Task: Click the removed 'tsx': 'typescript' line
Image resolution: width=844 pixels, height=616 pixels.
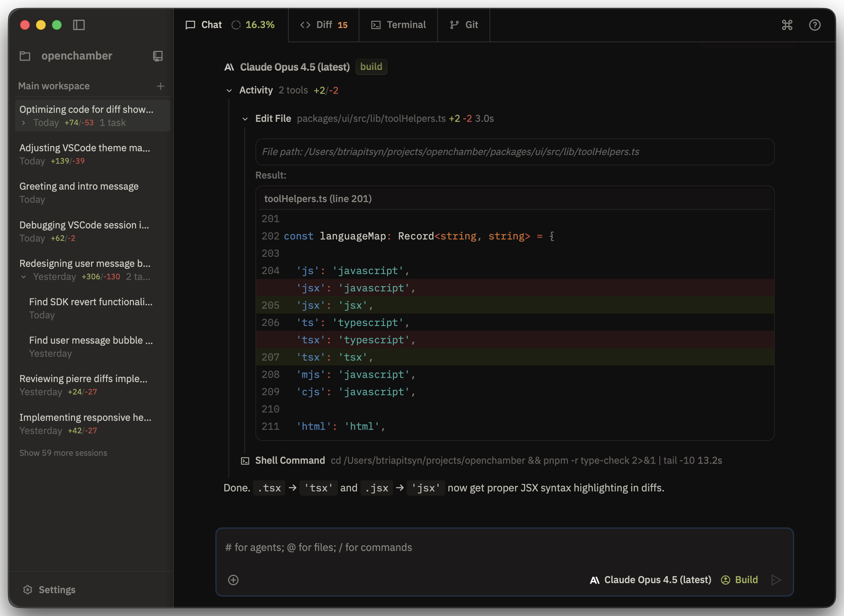Action: coord(515,340)
